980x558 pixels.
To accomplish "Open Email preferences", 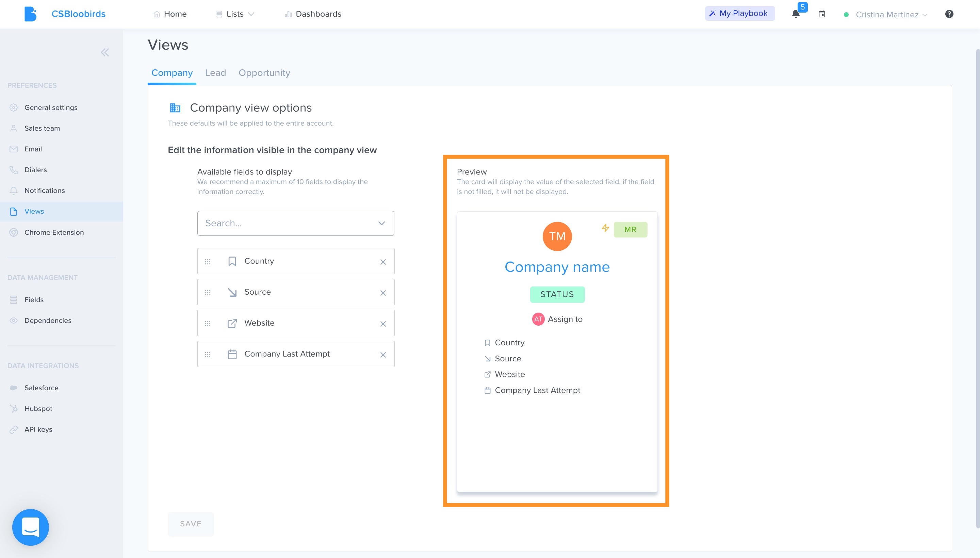I will click(33, 149).
